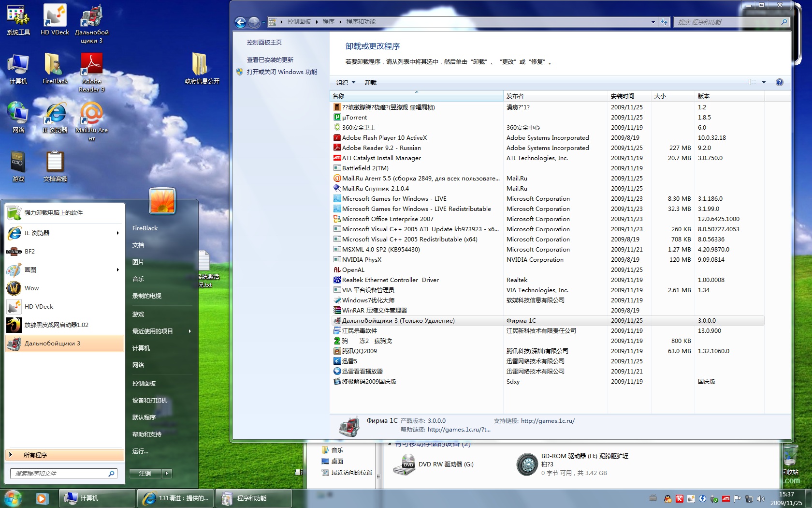Click the Start menu search field

click(x=60, y=474)
